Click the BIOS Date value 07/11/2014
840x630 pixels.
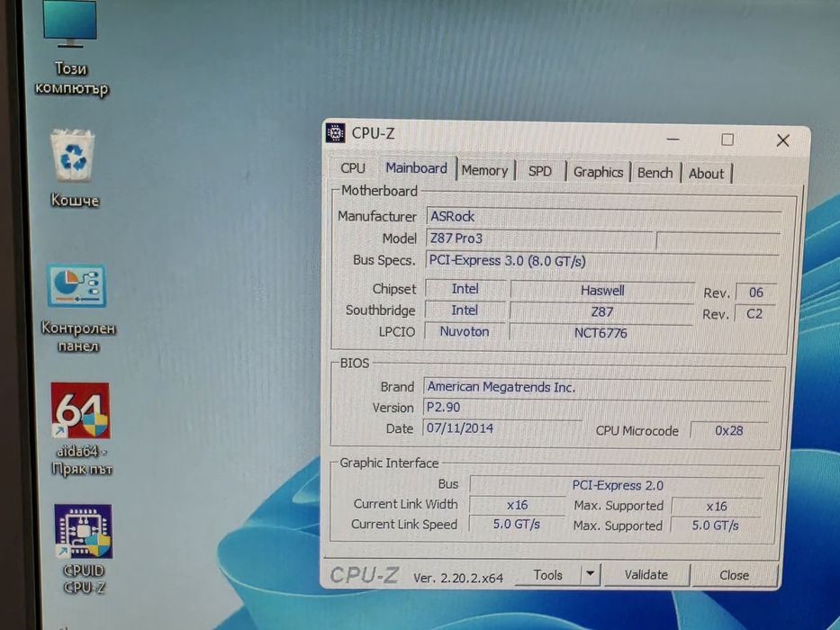[502, 428]
